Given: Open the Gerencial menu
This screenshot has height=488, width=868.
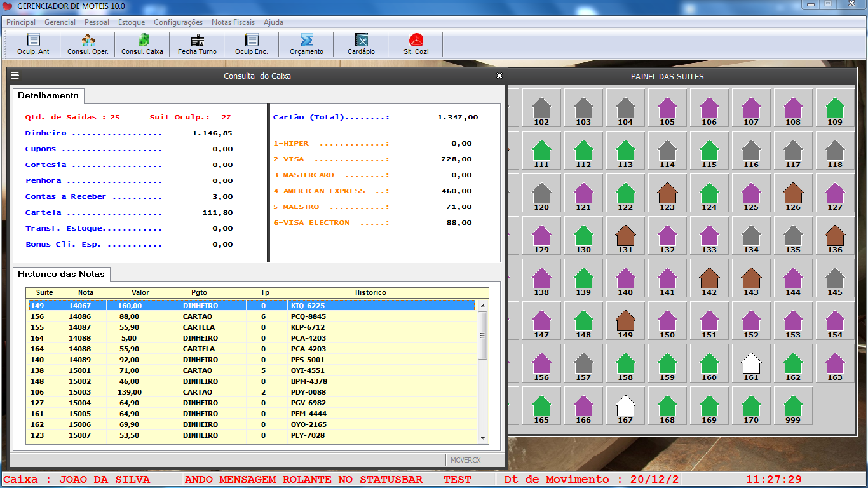Looking at the screenshot, I should point(60,22).
